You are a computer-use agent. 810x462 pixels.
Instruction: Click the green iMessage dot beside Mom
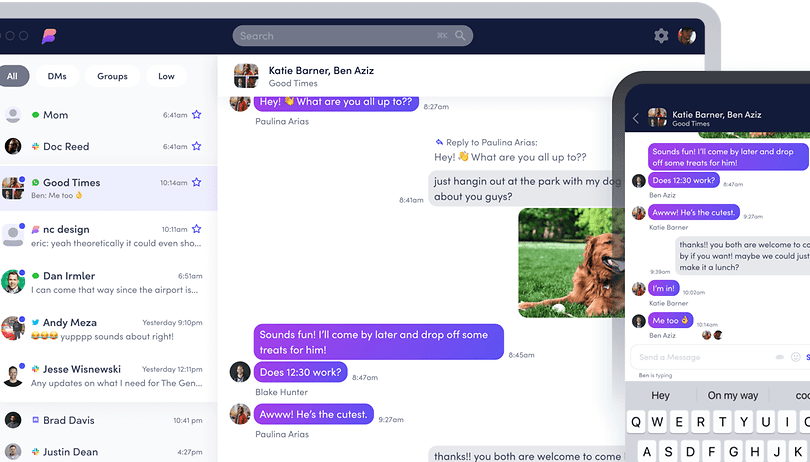click(x=35, y=115)
